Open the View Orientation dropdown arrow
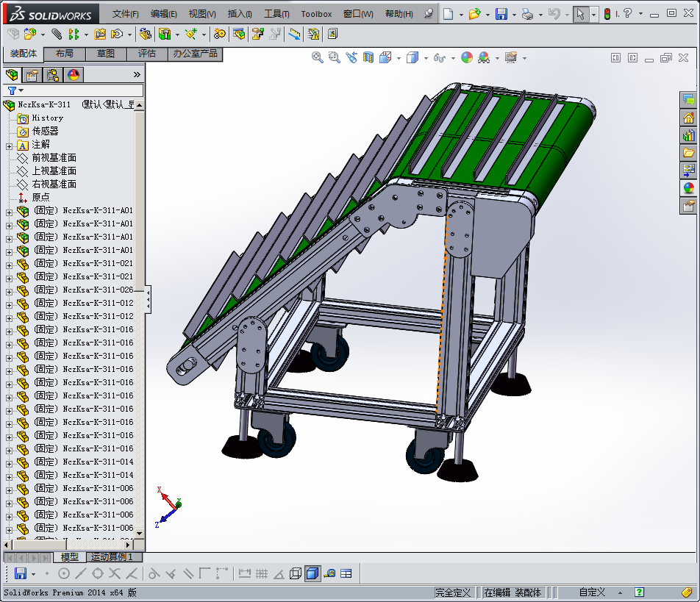Image resolution: width=700 pixels, height=602 pixels. 399,59
